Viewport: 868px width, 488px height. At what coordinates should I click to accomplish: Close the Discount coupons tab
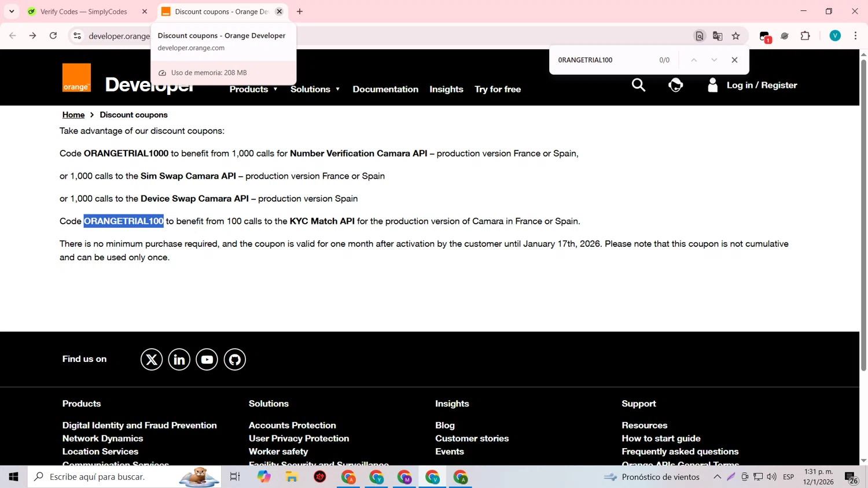(x=279, y=12)
